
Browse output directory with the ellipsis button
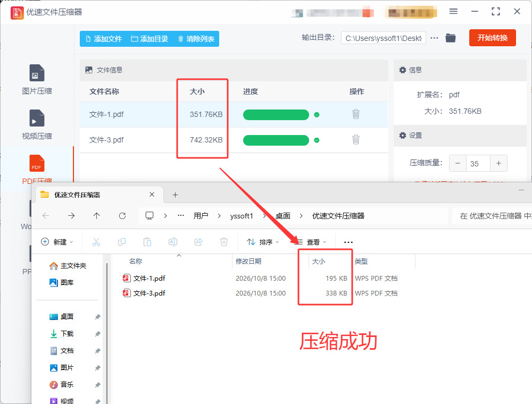click(434, 38)
